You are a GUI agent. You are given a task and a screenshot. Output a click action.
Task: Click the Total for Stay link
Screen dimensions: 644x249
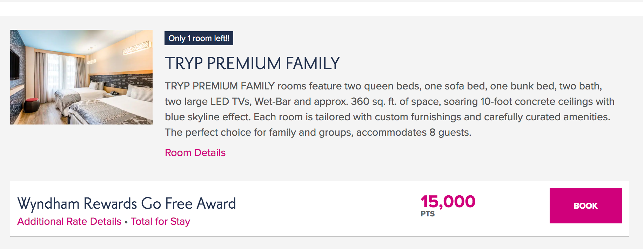(160, 222)
